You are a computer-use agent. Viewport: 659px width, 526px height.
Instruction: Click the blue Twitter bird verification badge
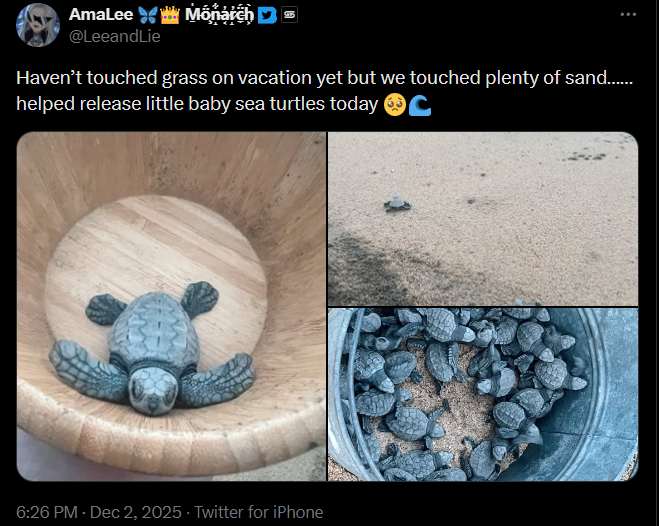(267, 15)
